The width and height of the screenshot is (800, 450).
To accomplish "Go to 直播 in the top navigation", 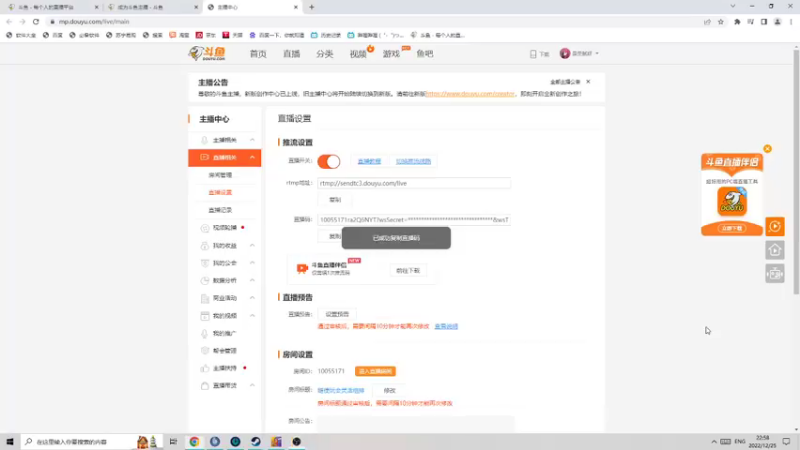I will pyautogui.click(x=291, y=54).
